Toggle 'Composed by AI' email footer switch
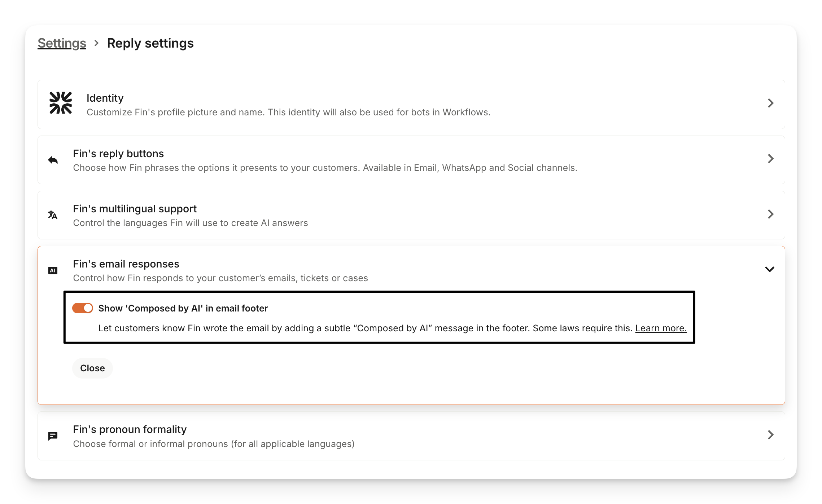This screenshot has width=822, height=504. tap(83, 308)
